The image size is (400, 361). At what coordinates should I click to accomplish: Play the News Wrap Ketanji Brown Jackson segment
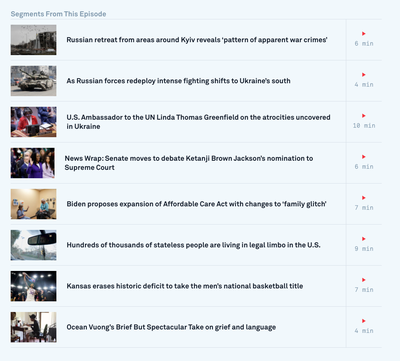364,157
